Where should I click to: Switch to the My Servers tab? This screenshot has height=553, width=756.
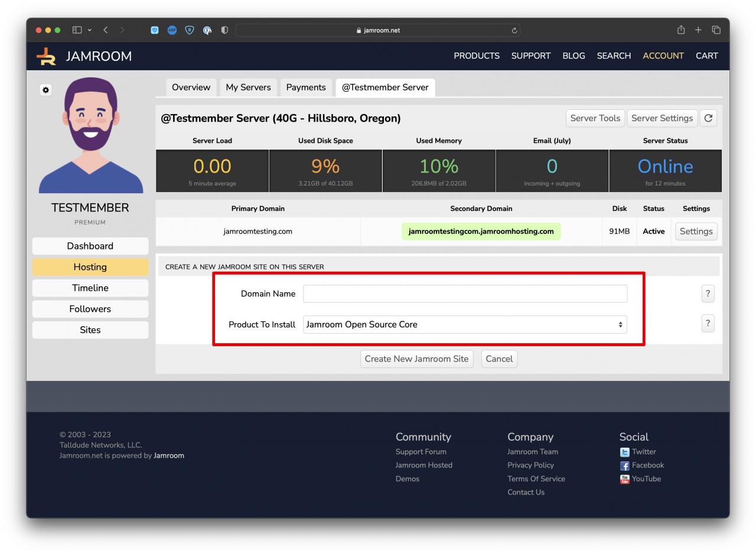pos(248,87)
